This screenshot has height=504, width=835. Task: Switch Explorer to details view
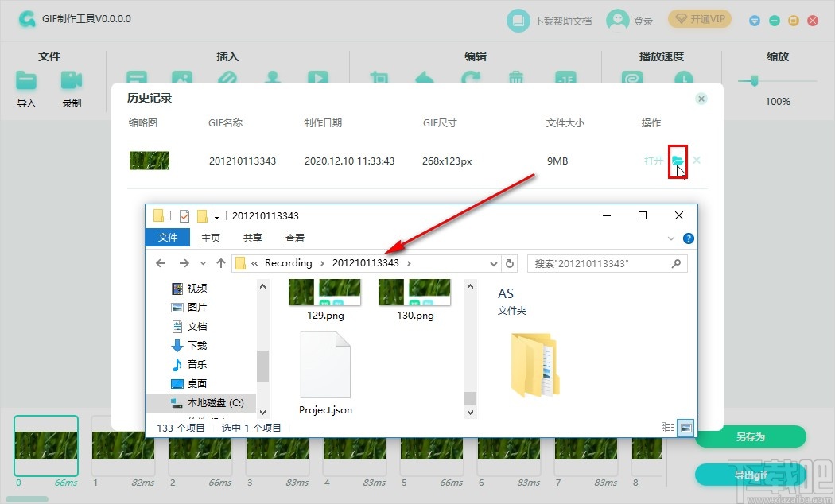[666, 427]
